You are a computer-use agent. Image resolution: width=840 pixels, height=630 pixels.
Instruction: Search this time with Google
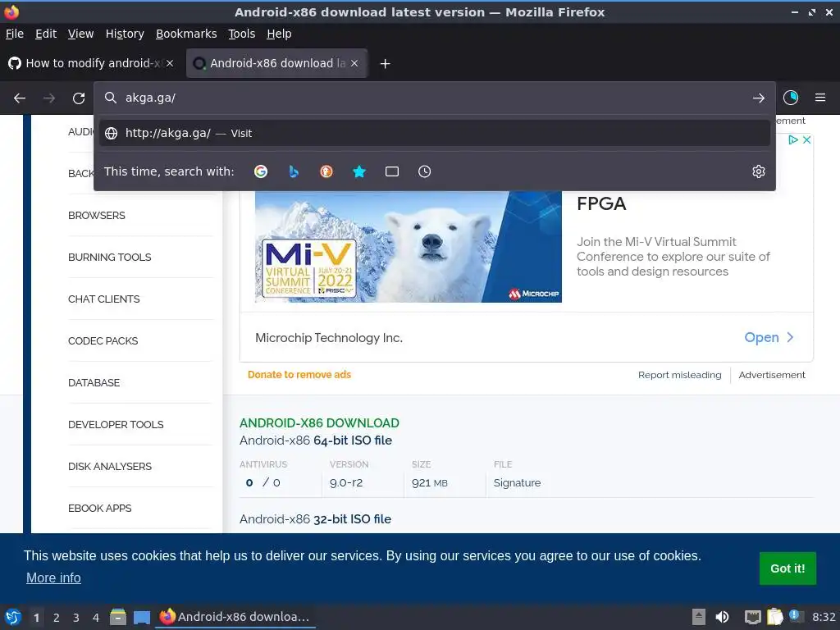coord(261,171)
